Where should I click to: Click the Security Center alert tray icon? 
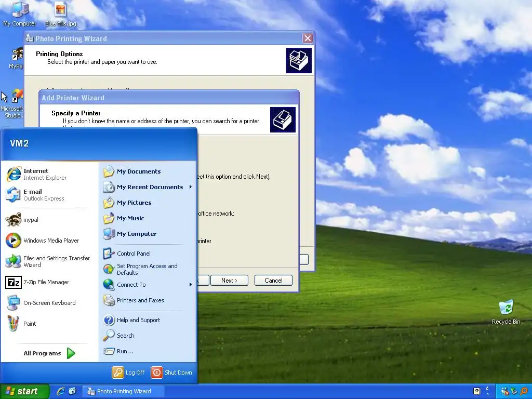(504, 391)
